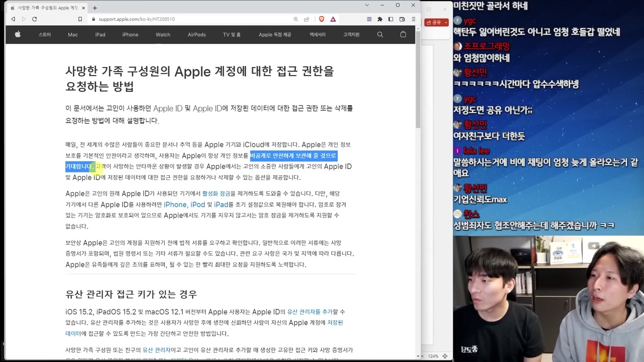Click the Apple logo in the site navigation
644x362 pixels.
click(x=18, y=34)
